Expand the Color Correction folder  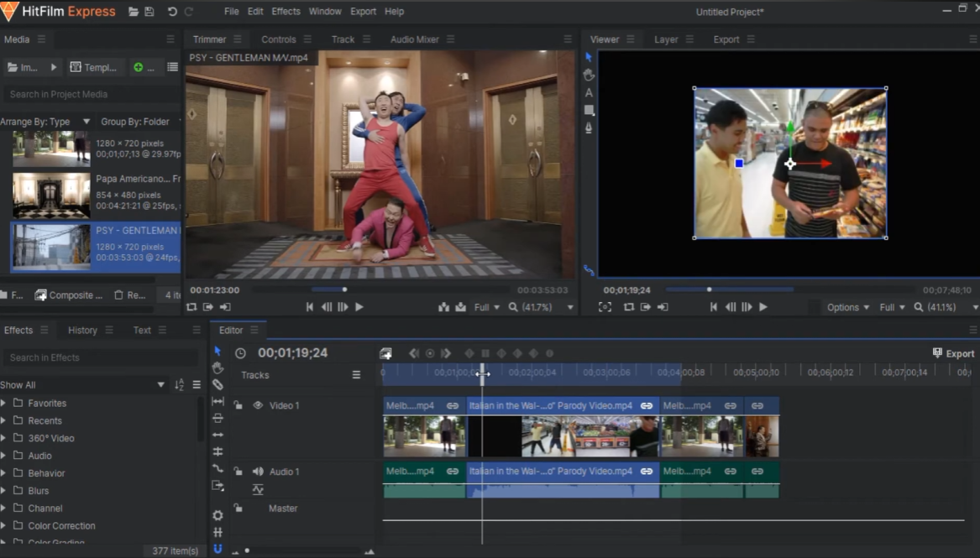[x=3, y=525]
